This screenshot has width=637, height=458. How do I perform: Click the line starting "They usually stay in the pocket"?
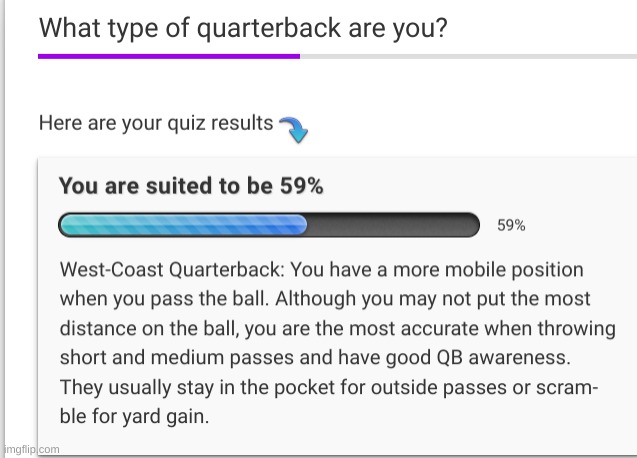point(328,386)
